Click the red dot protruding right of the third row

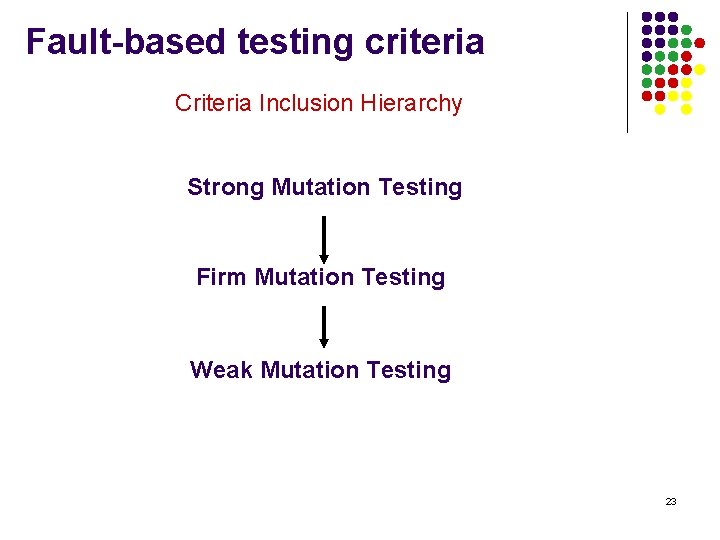click(x=699, y=44)
